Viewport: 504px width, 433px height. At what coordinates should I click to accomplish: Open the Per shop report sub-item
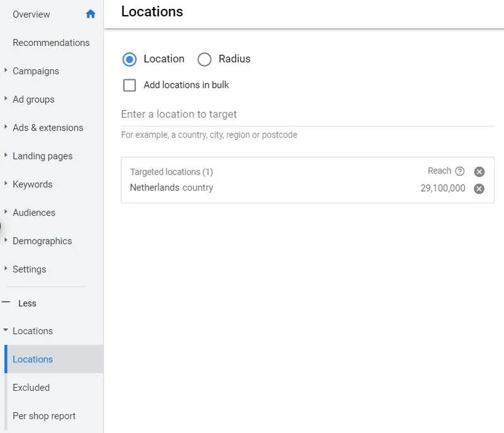click(44, 415)
